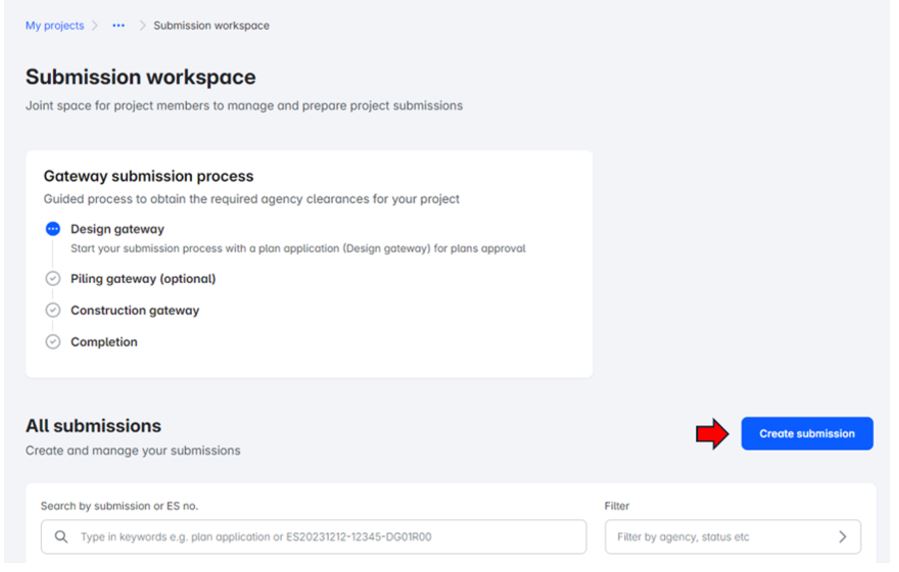Click the Completion check circle icon

[53, 342]
